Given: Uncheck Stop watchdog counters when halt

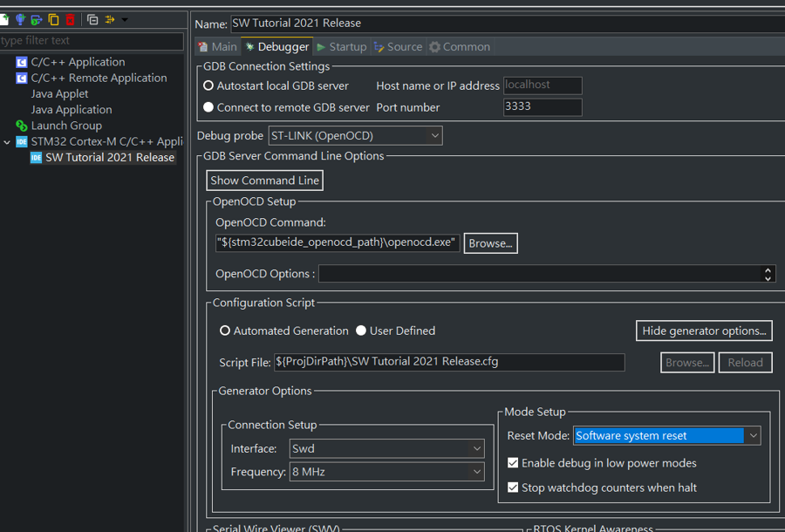Looking at the screenshot, I should (513, 488).
